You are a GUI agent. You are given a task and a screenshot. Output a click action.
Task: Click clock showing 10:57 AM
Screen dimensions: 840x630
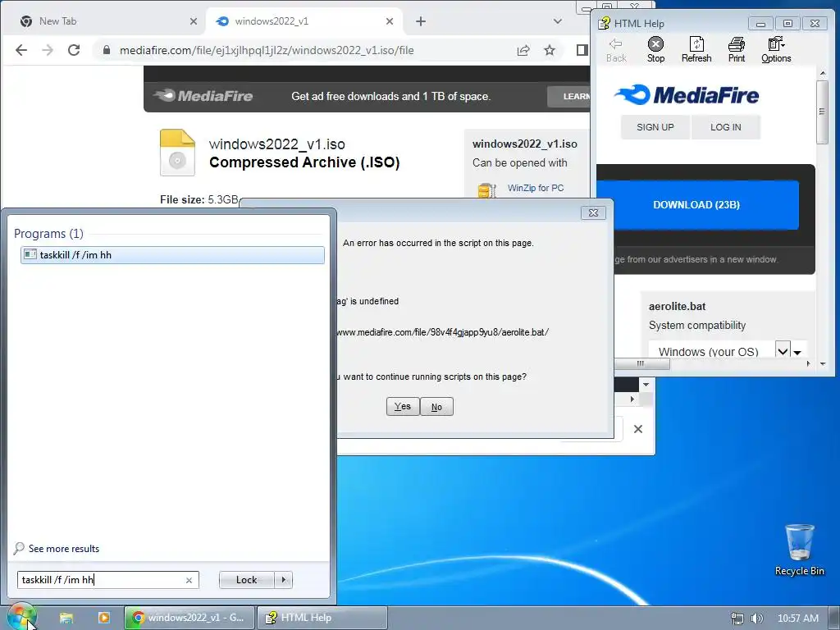798,619
